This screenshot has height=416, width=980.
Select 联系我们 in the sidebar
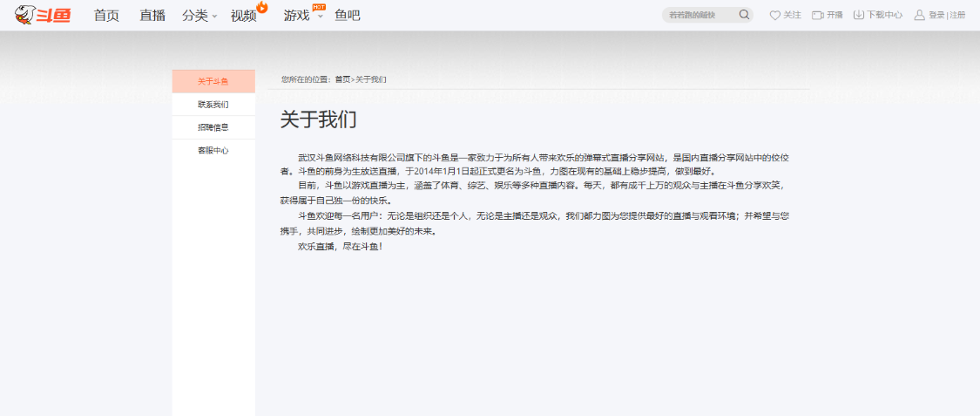click(213, 105)
